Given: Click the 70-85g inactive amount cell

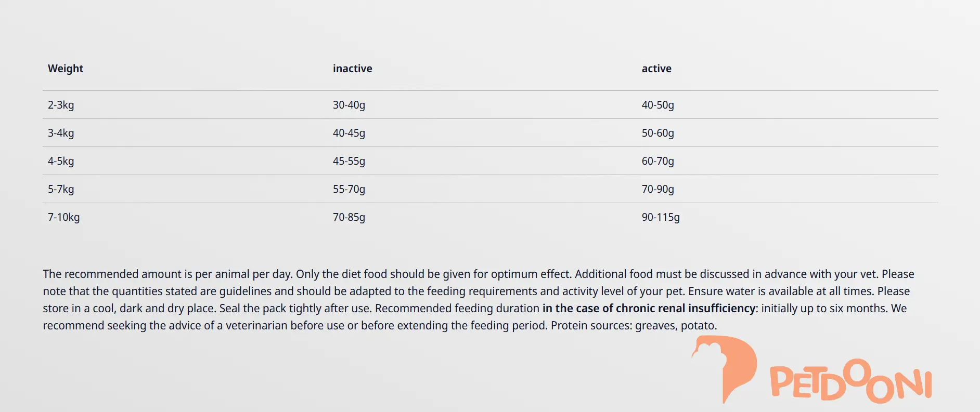Looking at the screenshot, I should point(349,217).
